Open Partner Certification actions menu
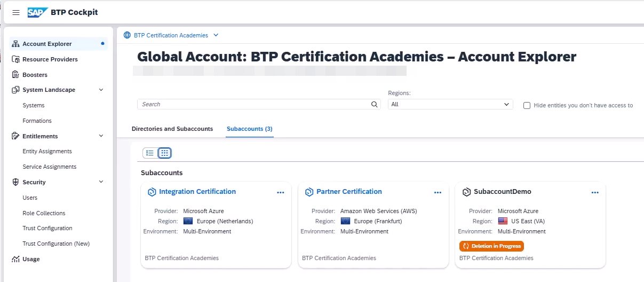Image resolution: width=644 pixels, height=282 pixels. point(438,192)
